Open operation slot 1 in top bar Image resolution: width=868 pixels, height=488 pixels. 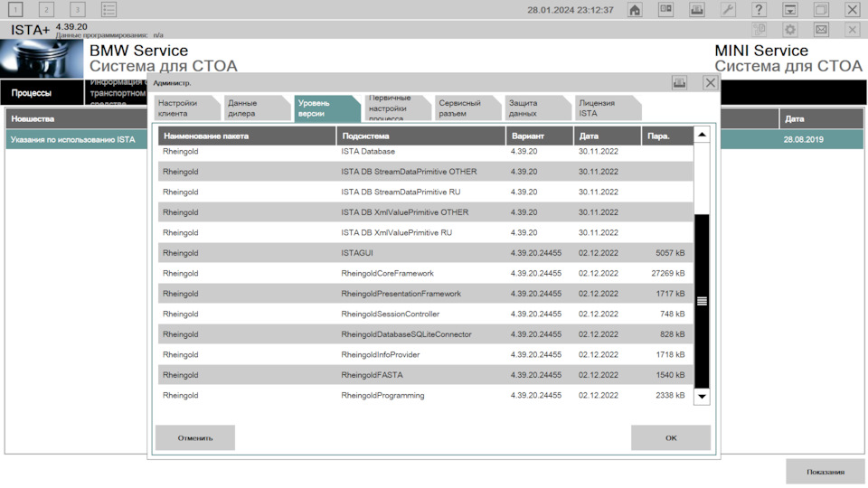tap(15, 9)
